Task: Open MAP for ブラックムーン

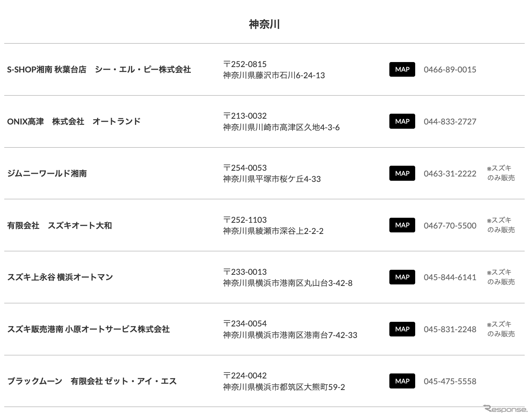Action: click(x=402, y=381)
